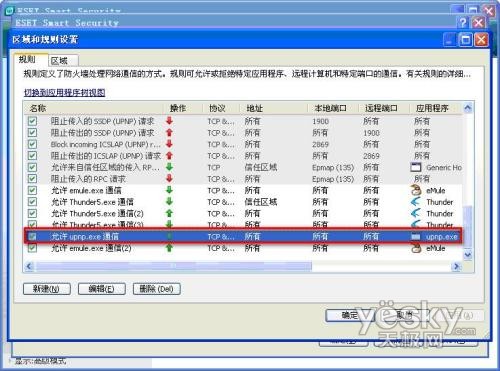
Task: Click the eMule app icon in emule.exe row
Action: click(x=416, y=190)
